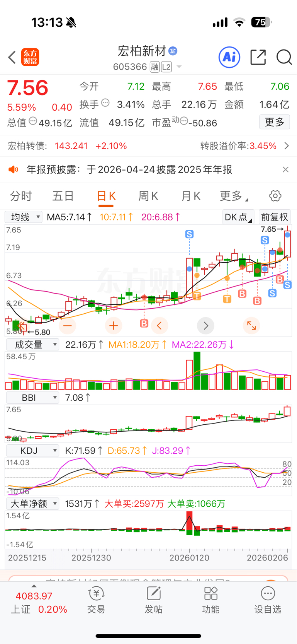Tap the largest red 大单净额 bar
The image size is (297, 644).
[x=189, y=520]
